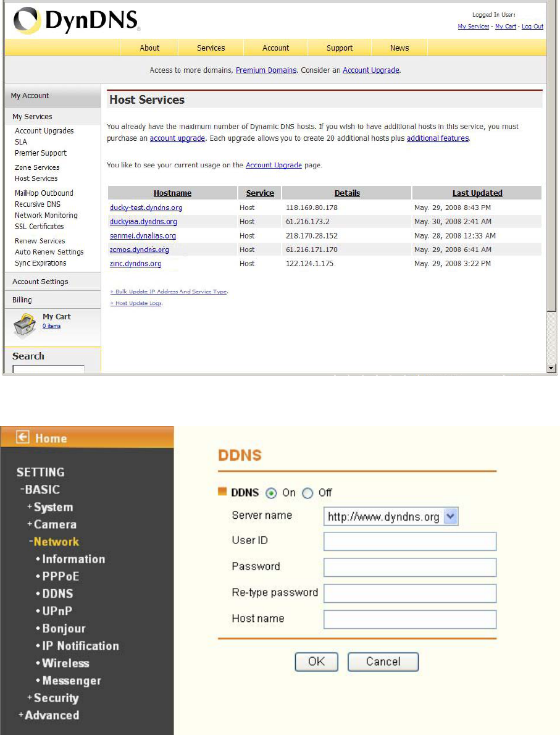Open the 0 items cart link
The height and width of the screenshot is (735, 560).
tap(51, 326)
